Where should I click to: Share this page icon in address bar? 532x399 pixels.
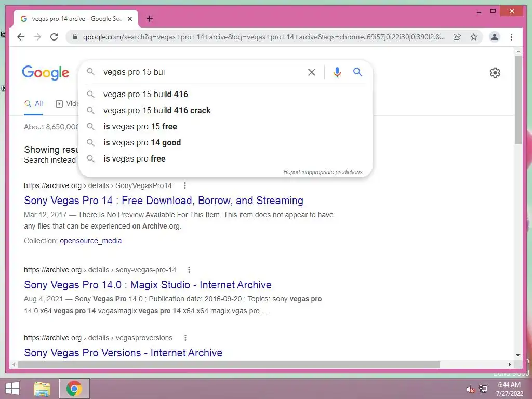pyautogui.click(x=457, y=37)
